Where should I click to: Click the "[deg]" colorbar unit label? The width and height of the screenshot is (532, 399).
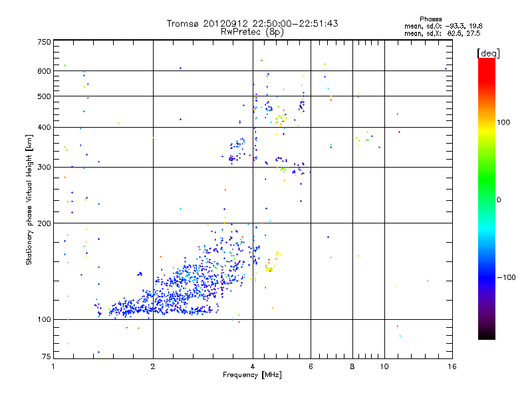point(488,54)
